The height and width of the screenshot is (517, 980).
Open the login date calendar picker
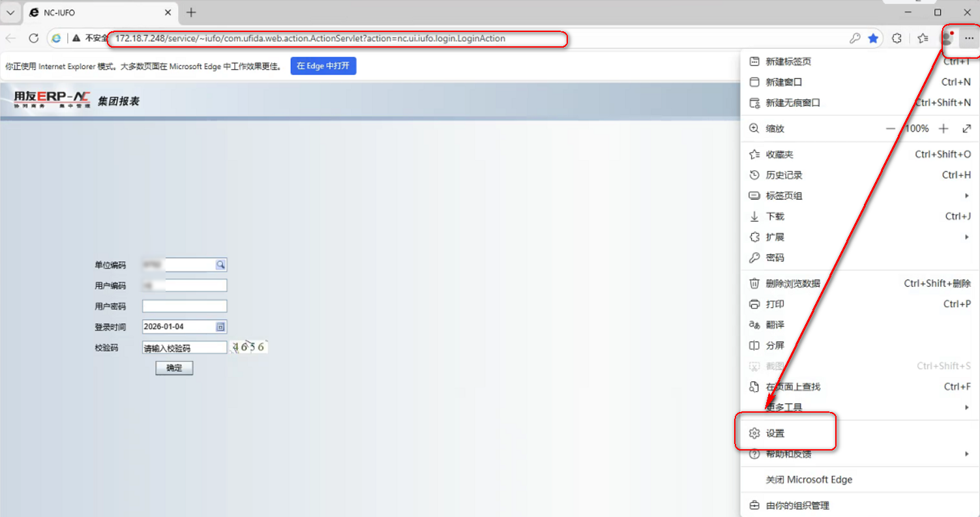pos(220,327)
